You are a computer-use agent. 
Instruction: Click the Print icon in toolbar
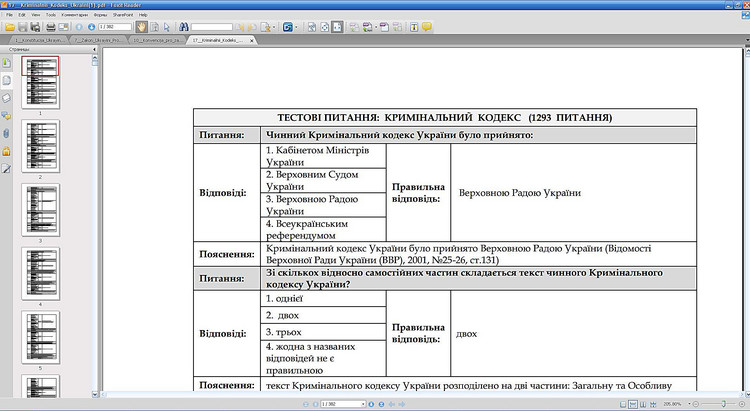pyautogui.click(x=51, y=27)
